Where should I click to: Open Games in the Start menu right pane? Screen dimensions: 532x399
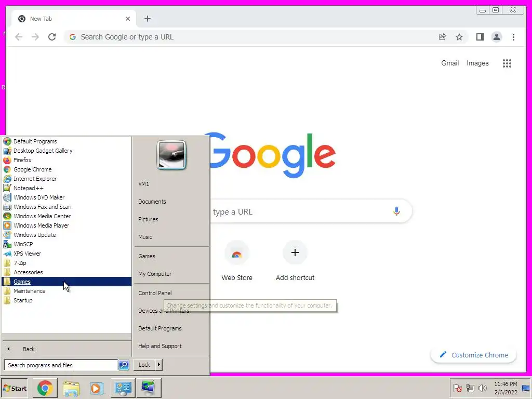(171, 256)
